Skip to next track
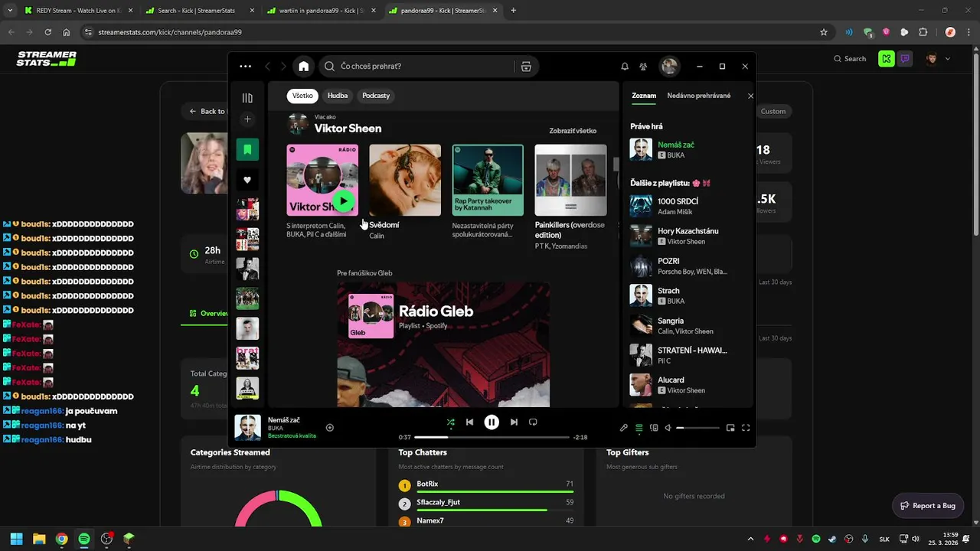The width and height of the screenshot is (980, 551). (514, 422)
